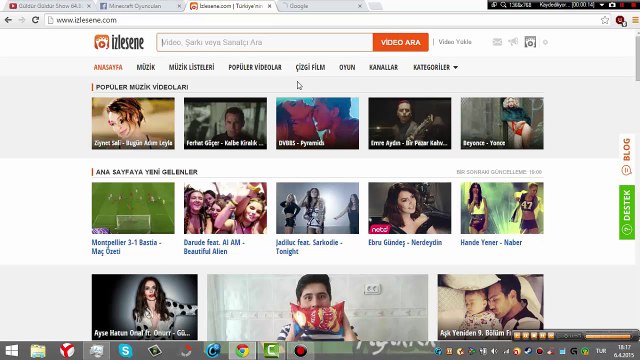
Task: Open File Explorer from the taskbar
Action: click(38, 351)
